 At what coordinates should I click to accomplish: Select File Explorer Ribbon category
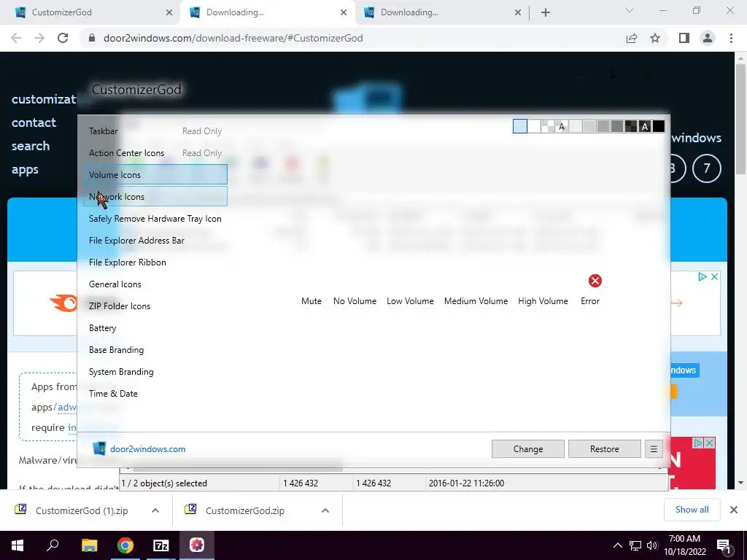[155, 262]
